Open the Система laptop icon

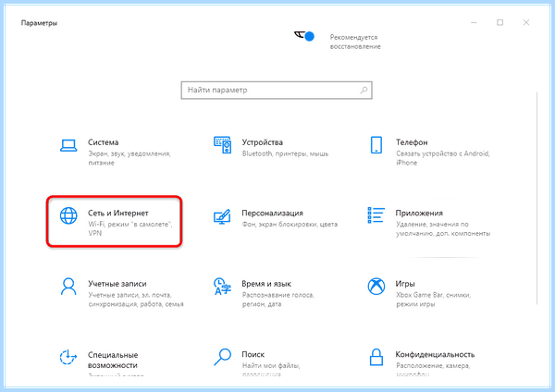68,145
